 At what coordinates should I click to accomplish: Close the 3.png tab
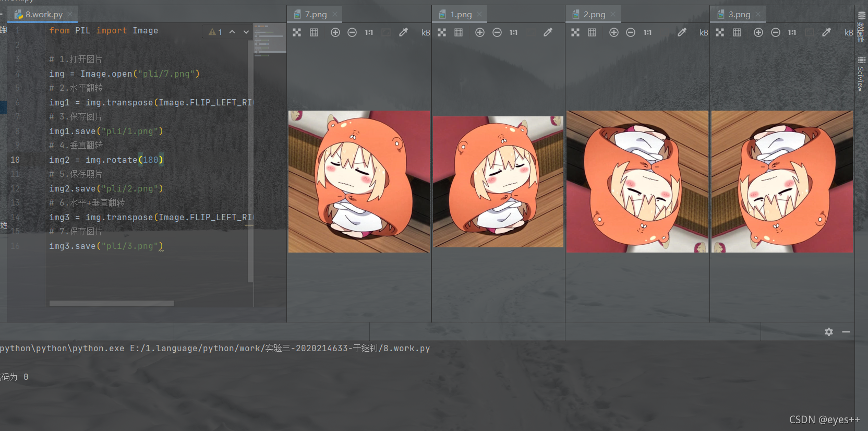pos(758,14)
